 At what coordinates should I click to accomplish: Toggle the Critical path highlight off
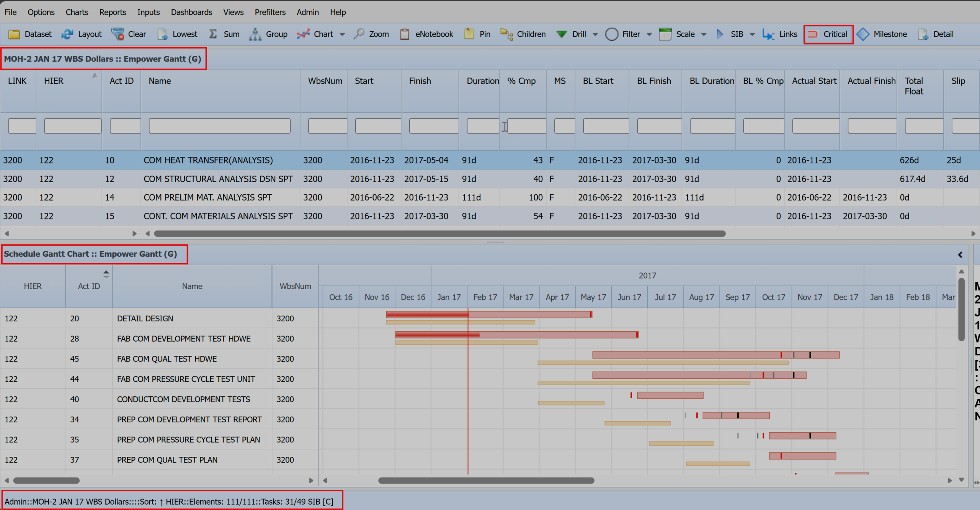pos(828,34)
